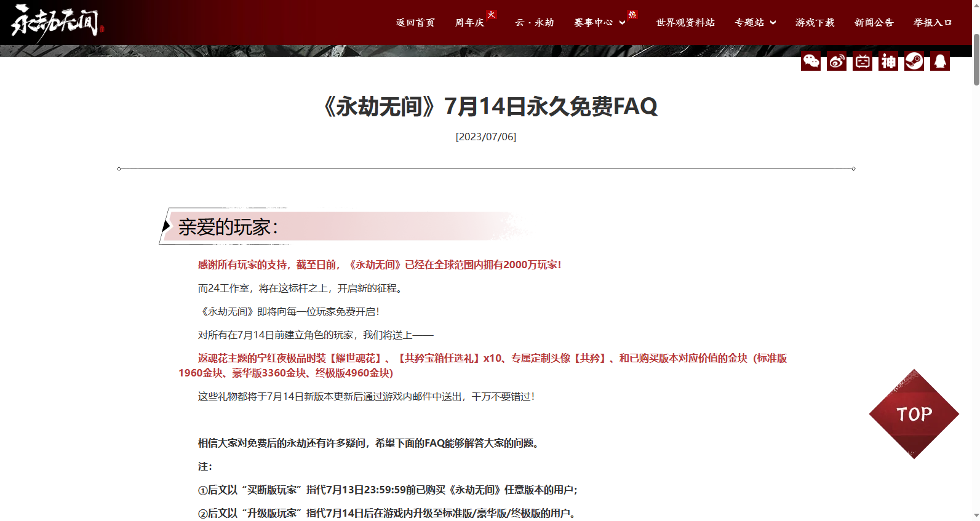Click note ② about 升级版玩家
This screenshot has height=521, width=980.
[x=387, y=513]
